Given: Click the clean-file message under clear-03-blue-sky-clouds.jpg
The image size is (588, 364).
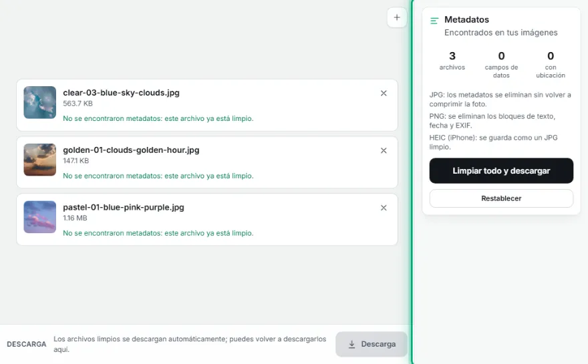Looking at the screenshot, I should click(x=158, y=118).
